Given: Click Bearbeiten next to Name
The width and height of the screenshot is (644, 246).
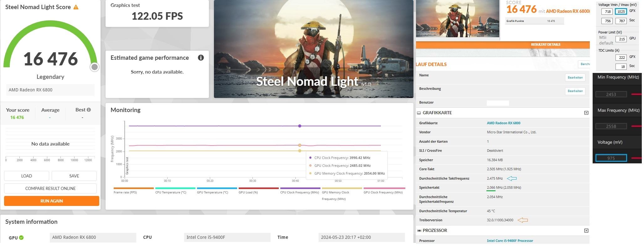Looking at the screenshot, I should pyautogui.click(x=575, y=78).
